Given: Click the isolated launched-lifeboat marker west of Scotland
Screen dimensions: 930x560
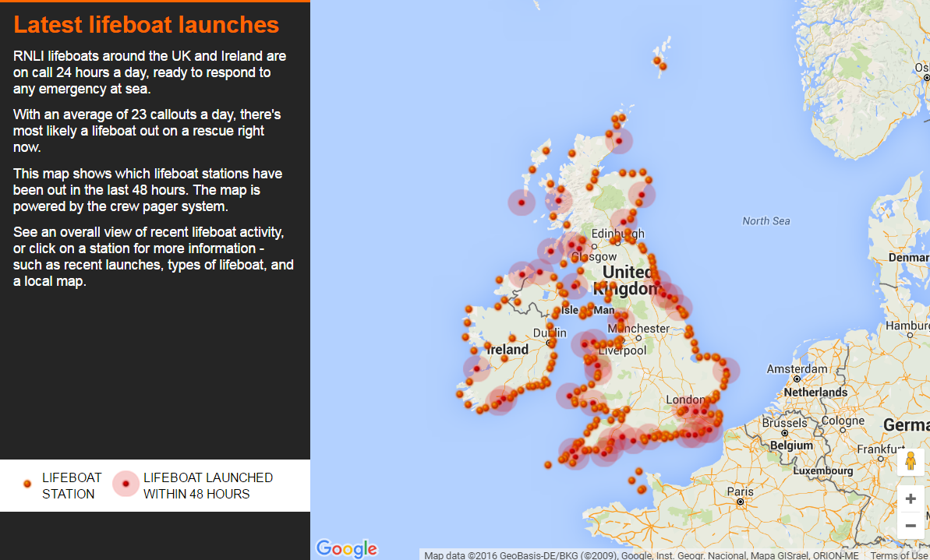Looking at the screenshot, I should pos(522,203).
